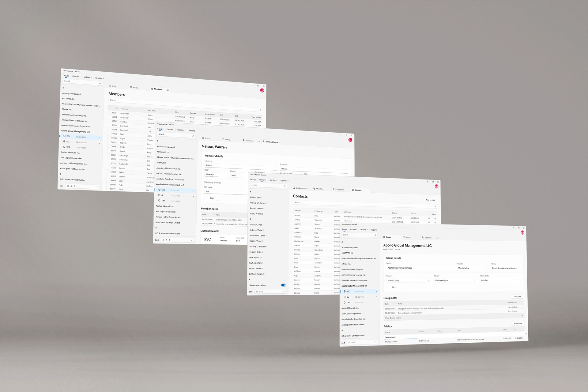
Task: Expand Show 4 more records chevron
Action: tap(522, 315)
